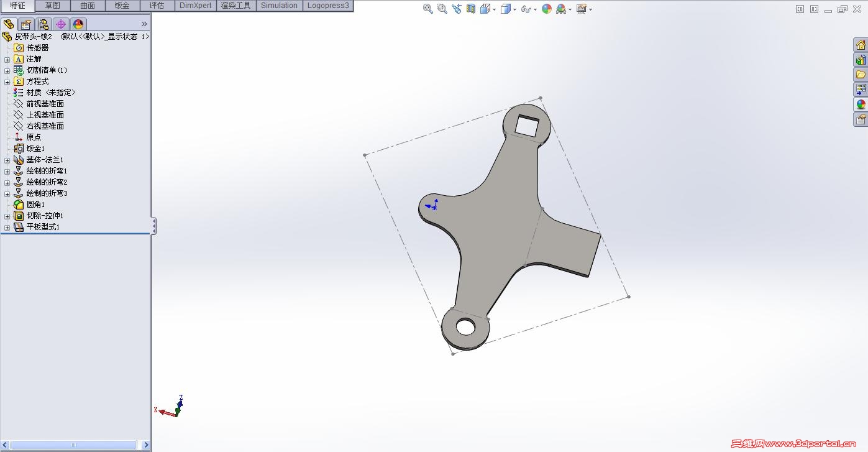Open the 曲面 tab

click(x=88, y=6)
